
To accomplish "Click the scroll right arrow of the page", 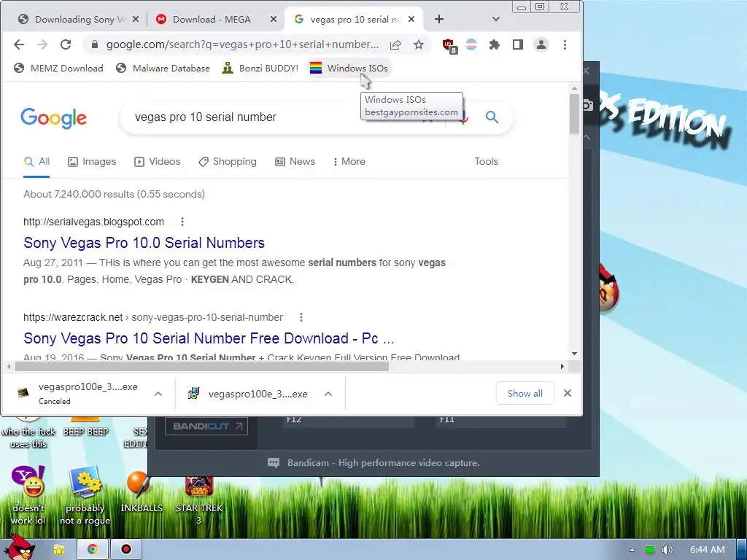I will click(x=562, y=367).
